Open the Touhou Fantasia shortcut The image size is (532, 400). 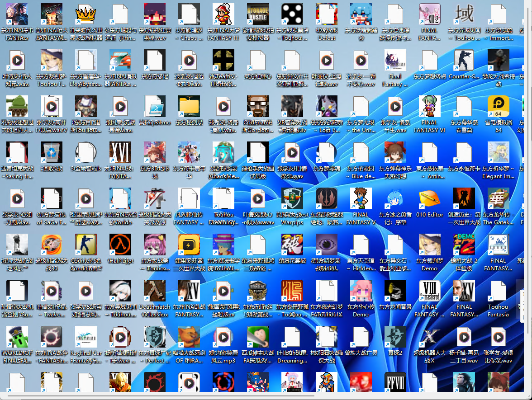pyautogui.click(x=499, y=291)
